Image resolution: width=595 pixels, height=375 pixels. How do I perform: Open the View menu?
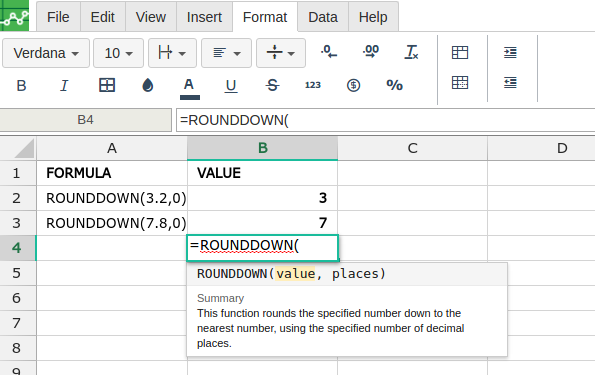pyautogui.click(x=151, y=17)
